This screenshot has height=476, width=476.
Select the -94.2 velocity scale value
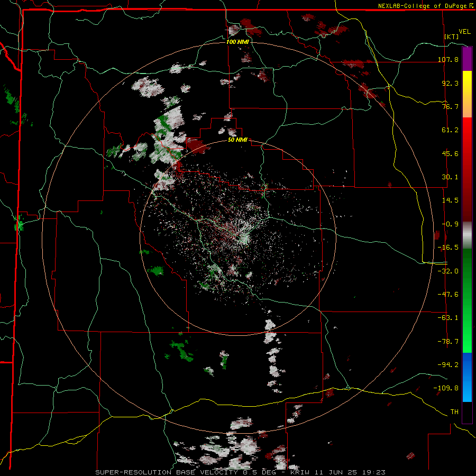coord(448,364)
